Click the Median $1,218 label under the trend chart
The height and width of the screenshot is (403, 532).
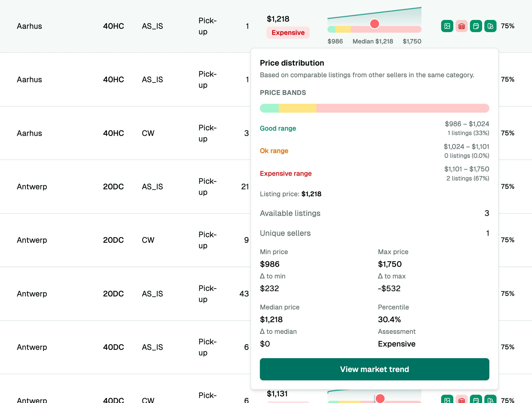[373, 41]
